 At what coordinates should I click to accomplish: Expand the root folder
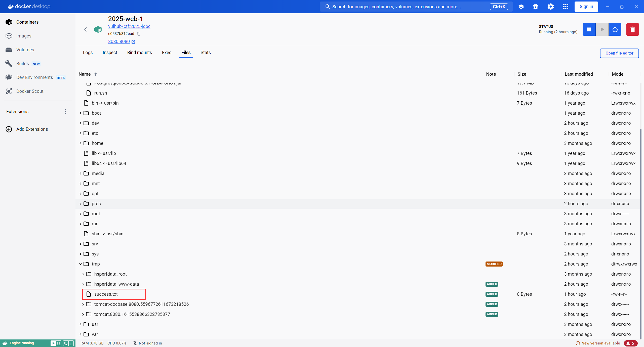coord(80,214)
